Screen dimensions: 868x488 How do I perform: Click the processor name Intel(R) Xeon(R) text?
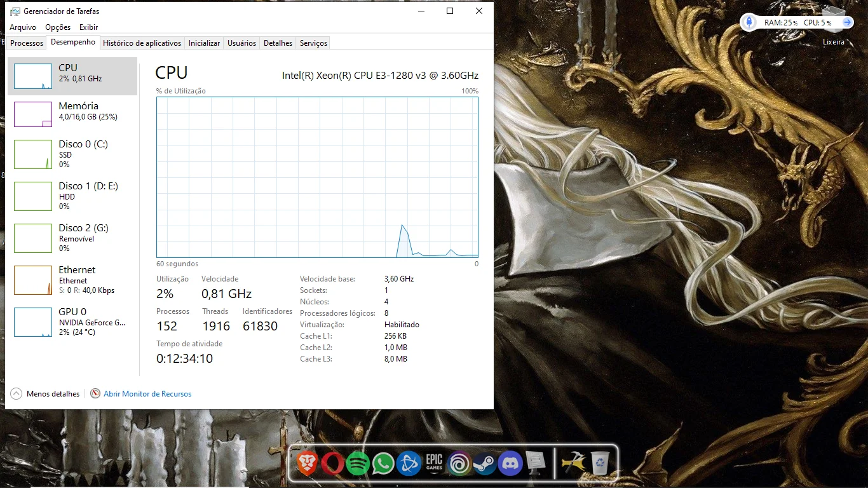(380, 76)
